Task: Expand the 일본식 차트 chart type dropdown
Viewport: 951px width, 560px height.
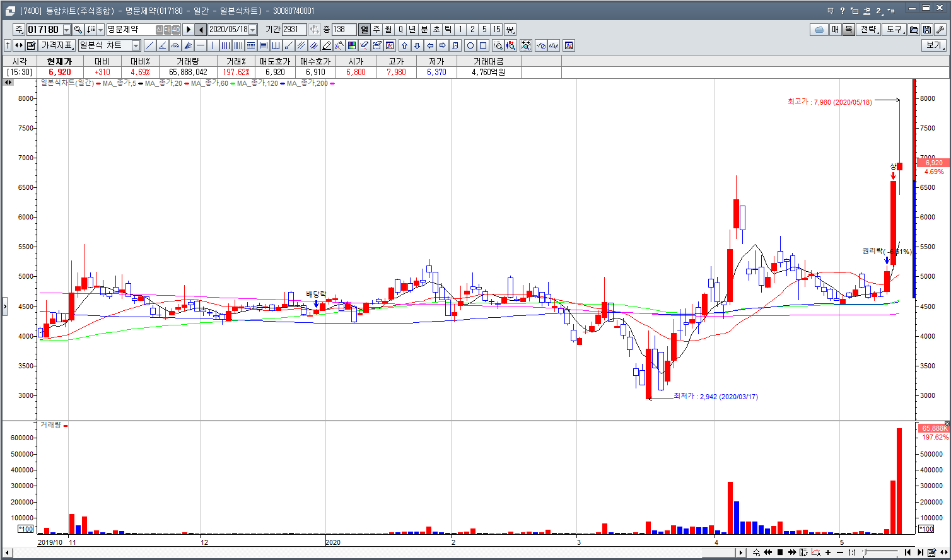Action: [x=136, y=45]
